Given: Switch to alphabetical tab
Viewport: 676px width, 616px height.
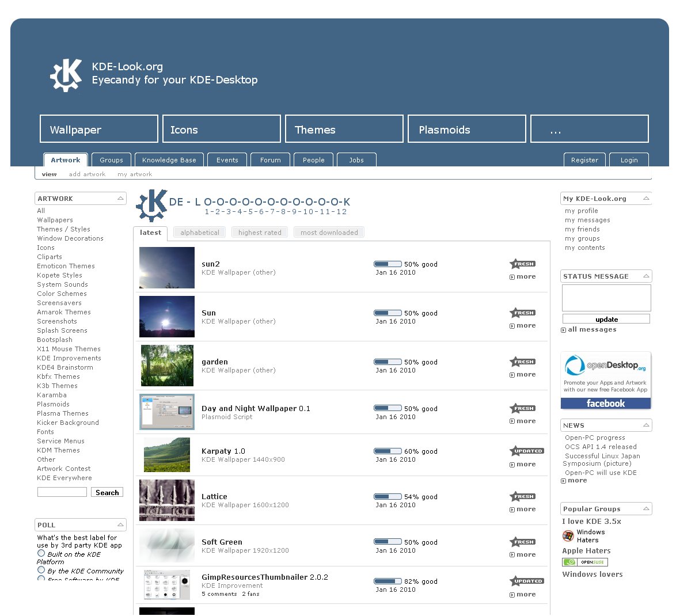Looking at the screenshot, I should [200, 233].
